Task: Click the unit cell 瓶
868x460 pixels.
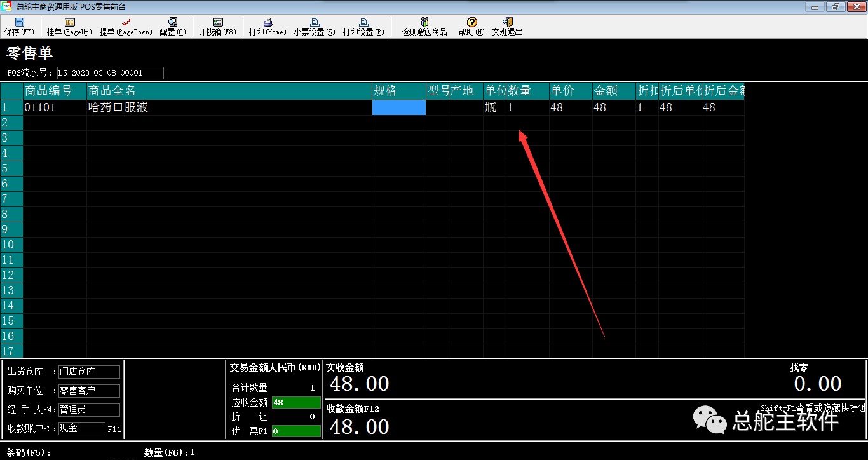Action: (494, 107)
